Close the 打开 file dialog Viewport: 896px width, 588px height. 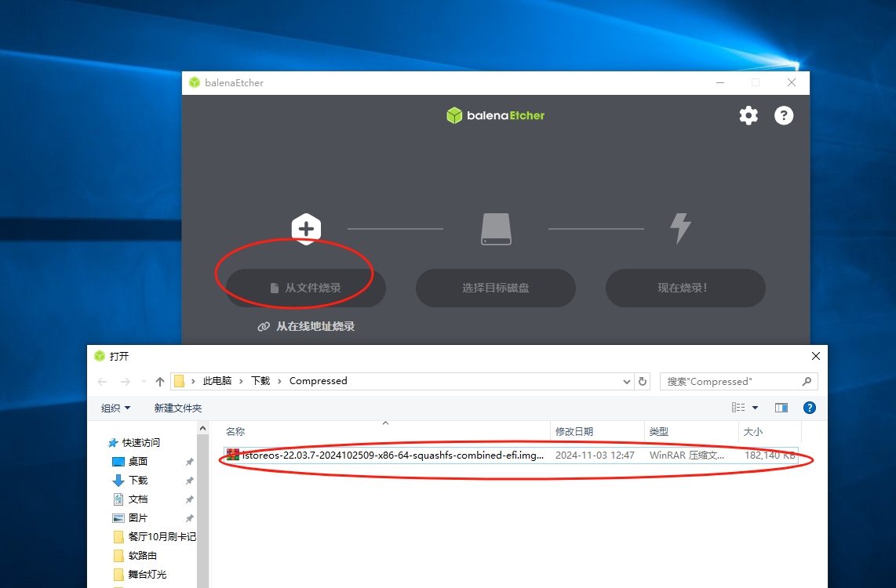(815, 356)
